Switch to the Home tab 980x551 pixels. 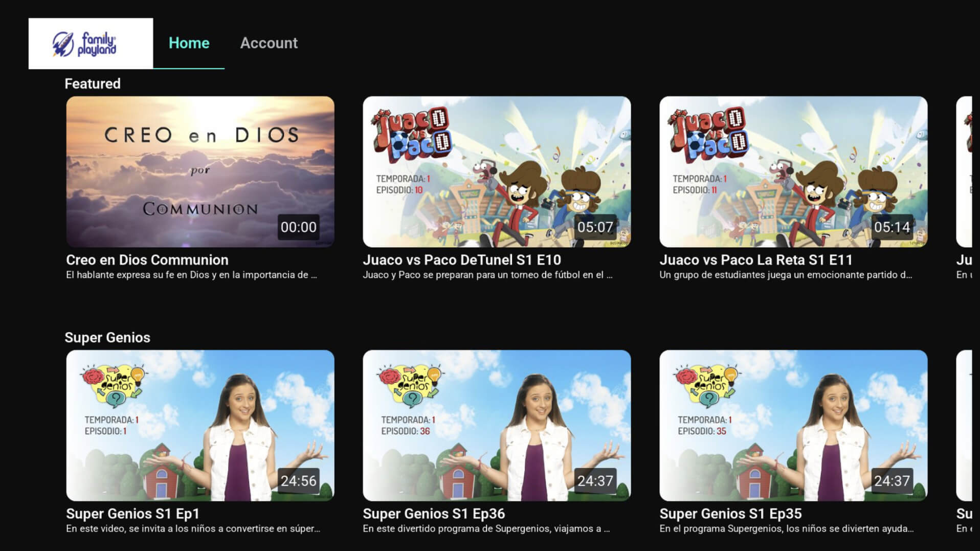[x=189, y=43]
